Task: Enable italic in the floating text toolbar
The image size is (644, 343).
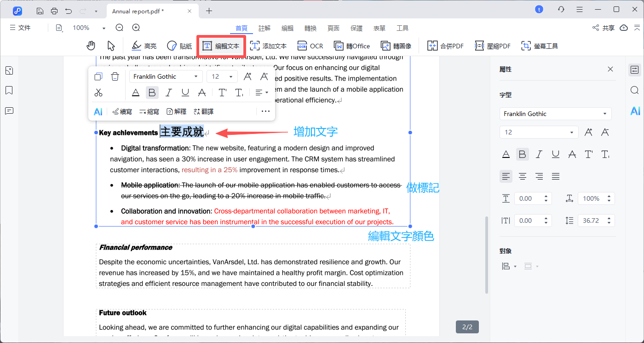Action: (169, 92)
